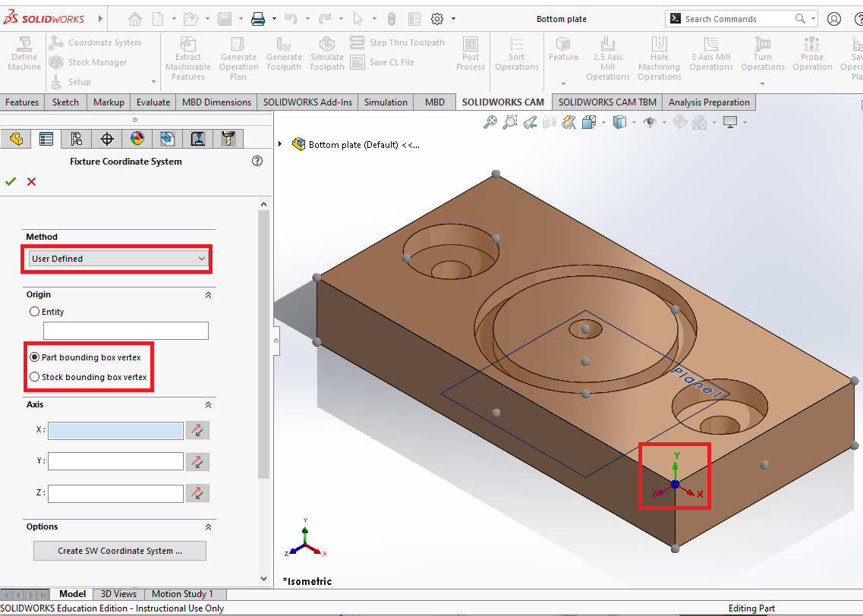Click 2.5 Axis Mill Operations

608,58
